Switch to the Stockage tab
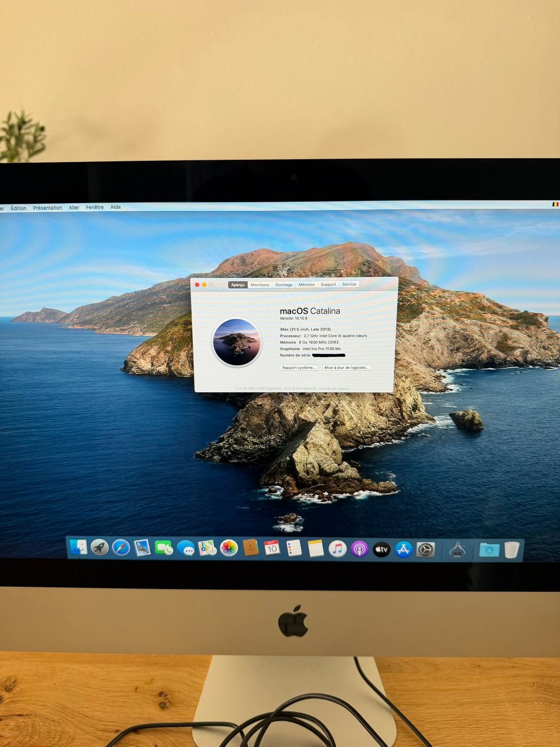Viewport: 560px width, 747px height. pyautogui.click(x=284, y=285)
